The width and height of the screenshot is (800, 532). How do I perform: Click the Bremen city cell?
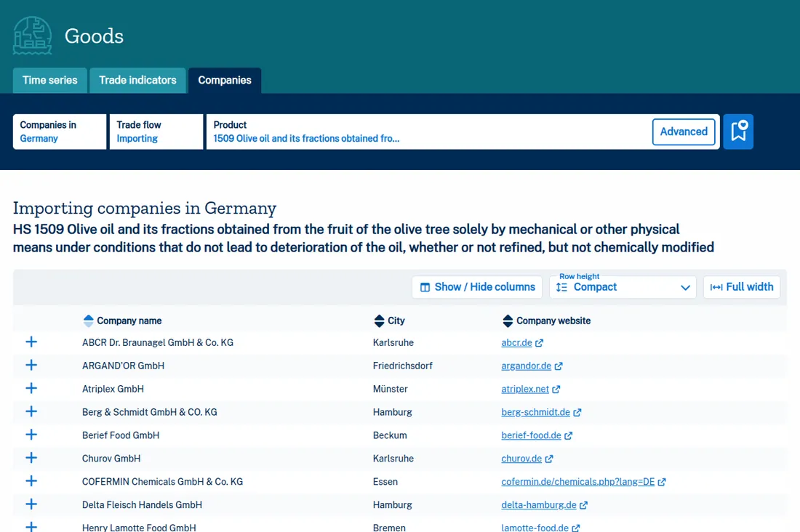tap(389, 528)
